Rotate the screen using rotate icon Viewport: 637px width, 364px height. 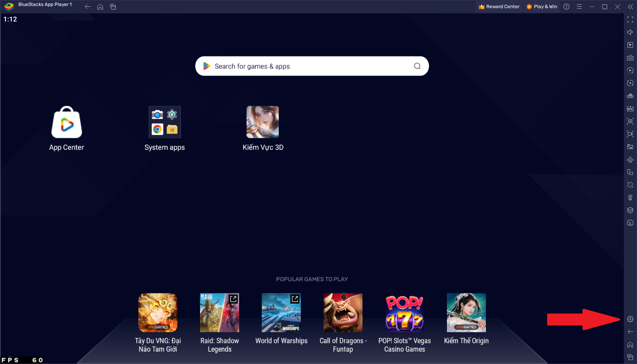pos(630,172)
